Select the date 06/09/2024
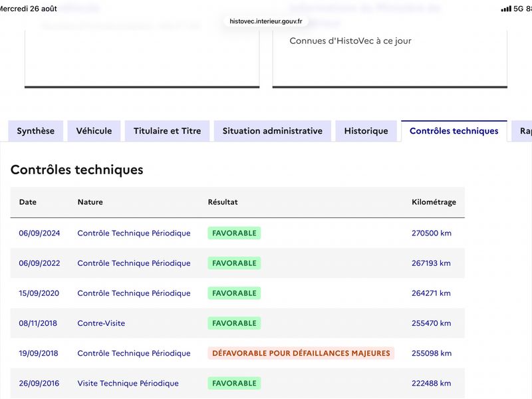This screenshot has width=532, height=399. (39, 233)
